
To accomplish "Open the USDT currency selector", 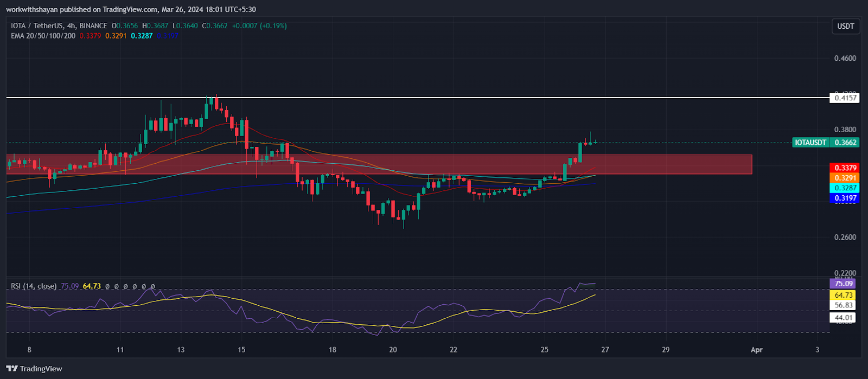I will click(x=845, y=26).
